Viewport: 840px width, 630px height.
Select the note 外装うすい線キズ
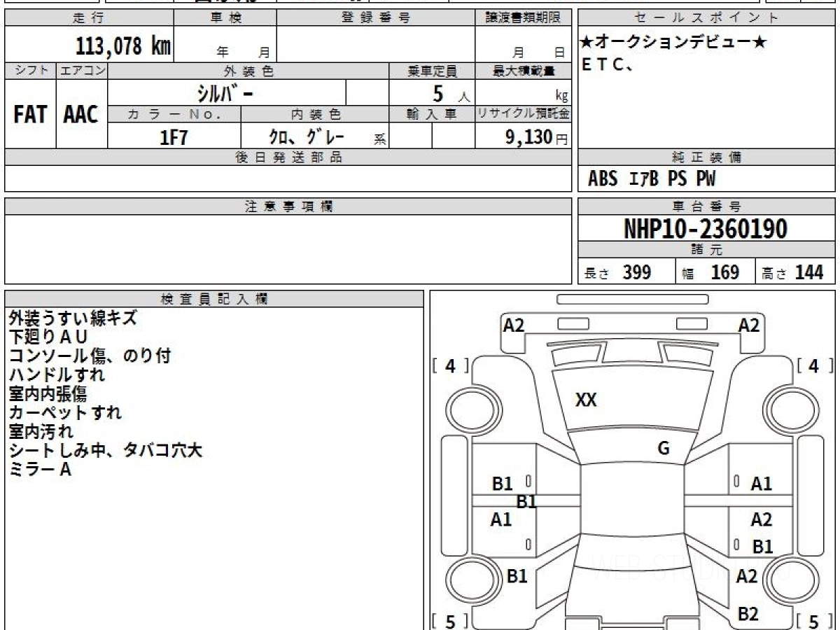pyautogui.click(x=73, y=318)
